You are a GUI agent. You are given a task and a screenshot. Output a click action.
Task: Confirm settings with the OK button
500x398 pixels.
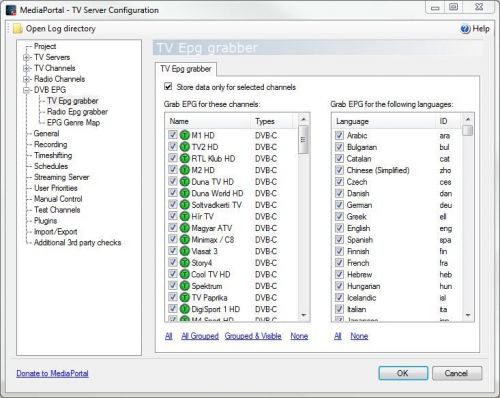tap(403, 373)
